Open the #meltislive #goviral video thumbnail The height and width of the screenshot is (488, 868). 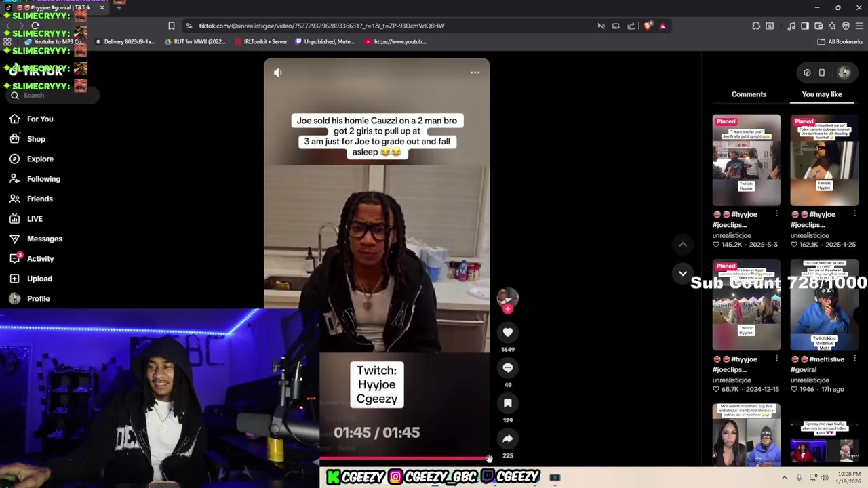click(824, 305)
